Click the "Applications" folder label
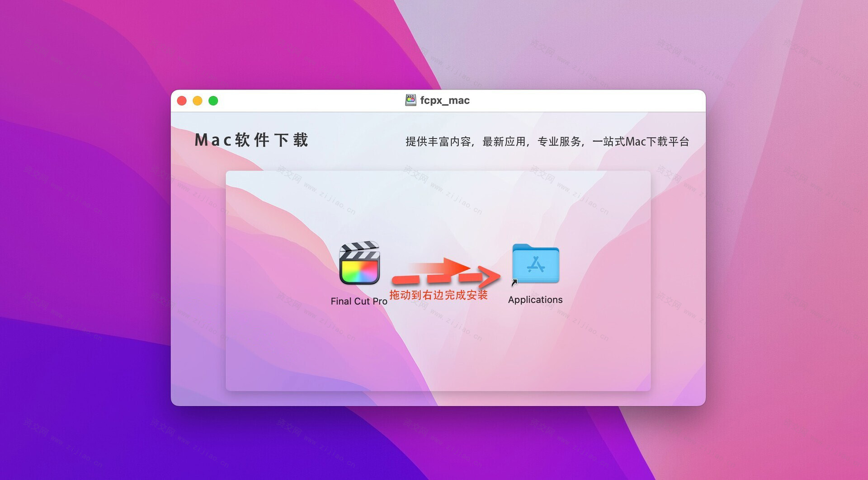The image size is (868, 480). [x=535, y=300]
